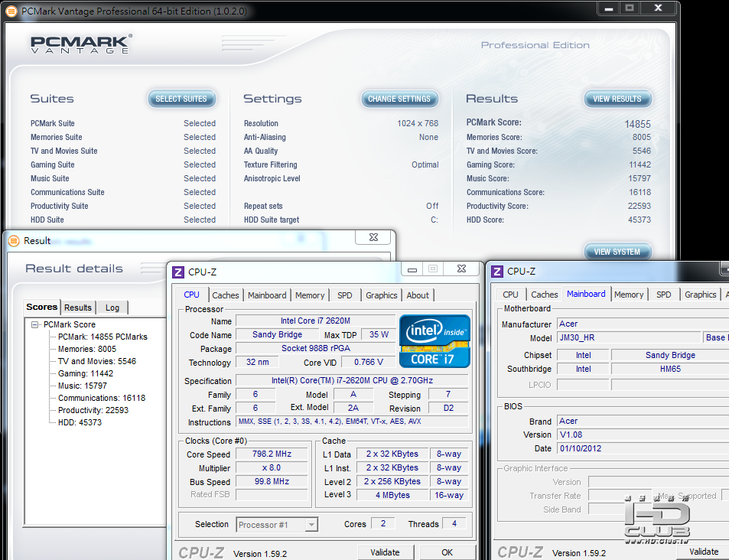This screenshot has width=729, height=560.
Task: Switch to the Caches tab in CPU-Z
Action: point(225,295)
